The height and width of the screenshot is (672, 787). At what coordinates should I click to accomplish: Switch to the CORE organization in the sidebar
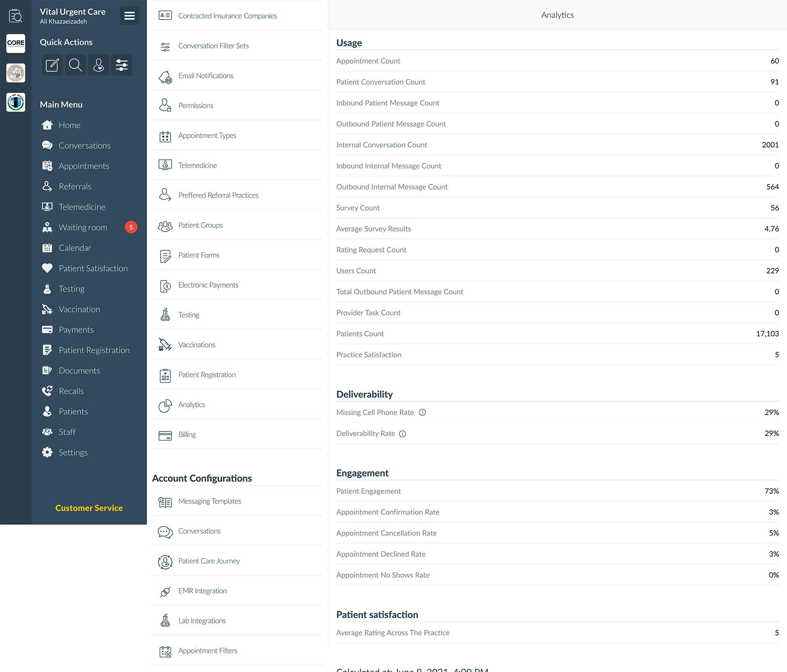pos(16,43)
